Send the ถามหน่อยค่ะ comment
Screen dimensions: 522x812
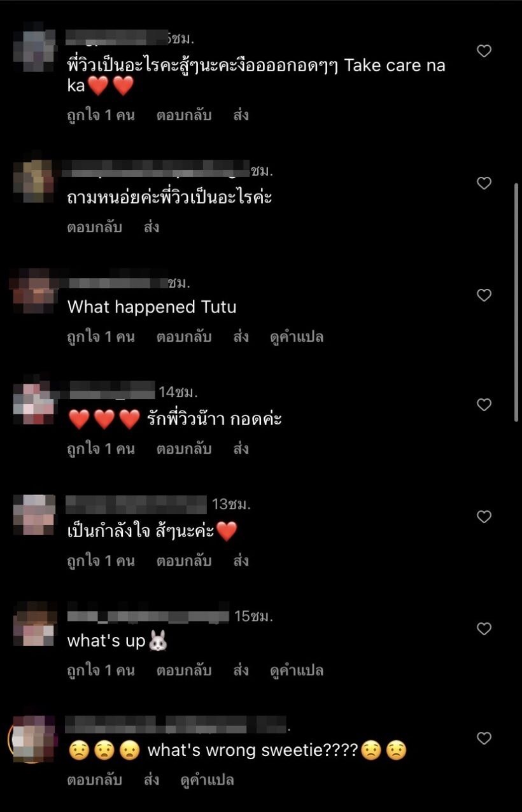152,227
